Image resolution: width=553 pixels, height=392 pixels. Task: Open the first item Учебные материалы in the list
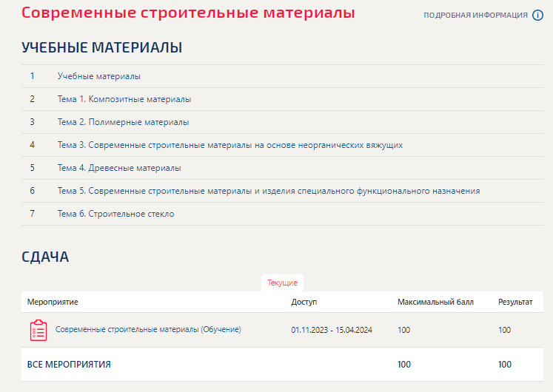(99, 76)
